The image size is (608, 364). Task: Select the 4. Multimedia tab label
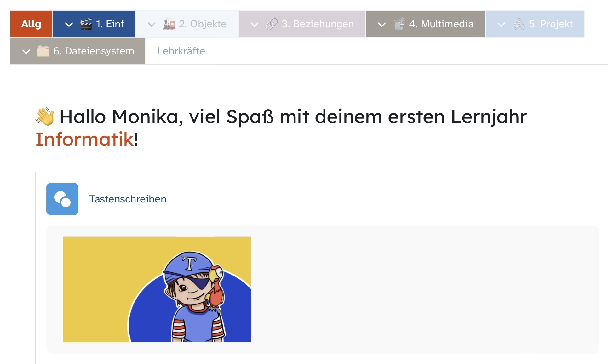click(x=441, y=24)
